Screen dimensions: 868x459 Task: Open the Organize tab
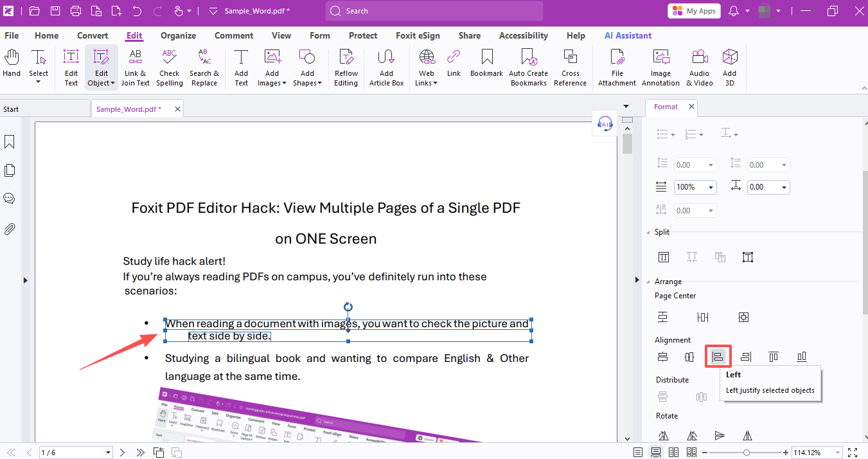click(x=178, y=35)
